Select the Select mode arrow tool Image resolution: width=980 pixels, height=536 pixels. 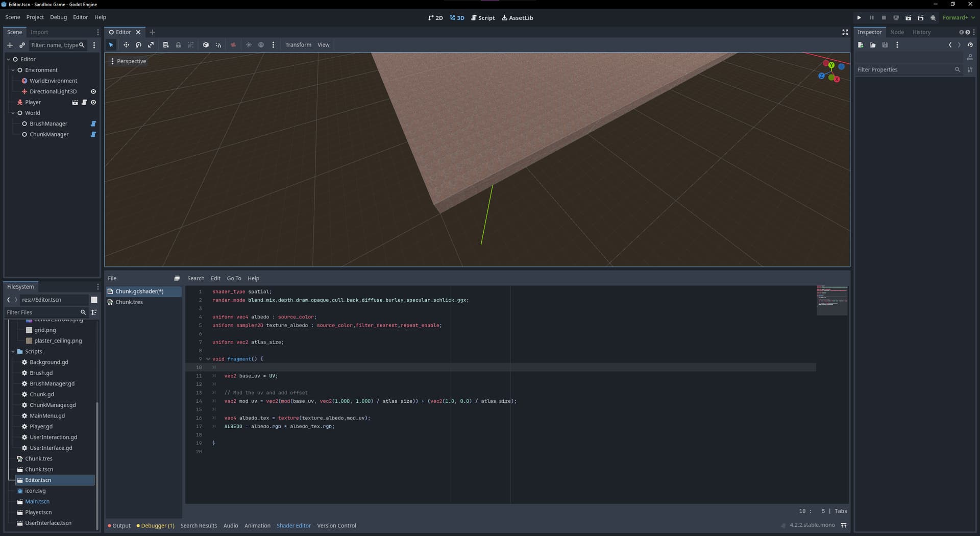111,45
